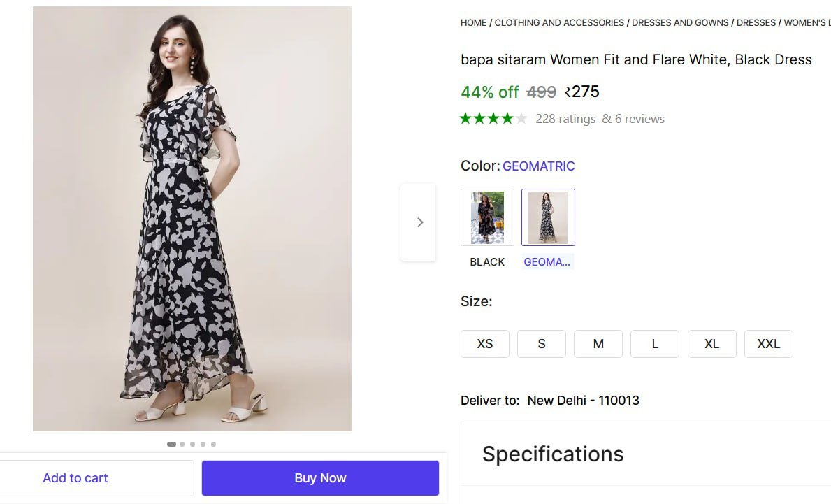
Task: Click the star rating icons
Action: point(493,119)
